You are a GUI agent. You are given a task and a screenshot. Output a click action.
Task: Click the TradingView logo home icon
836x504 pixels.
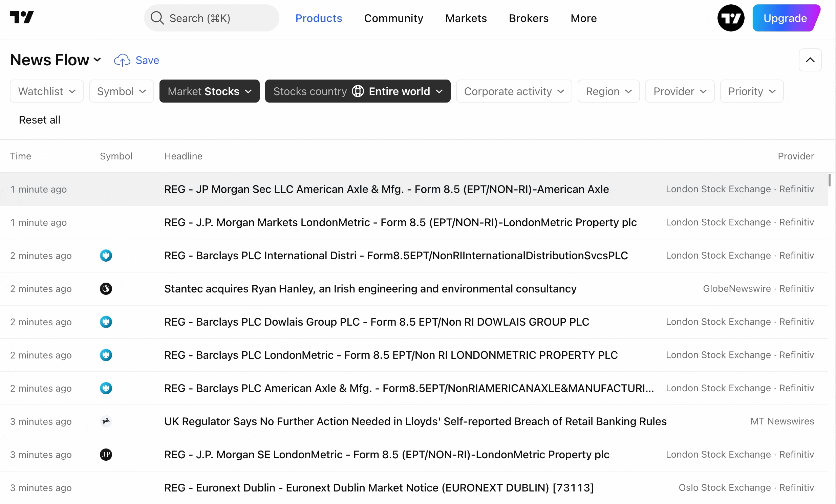coord(22,18)
